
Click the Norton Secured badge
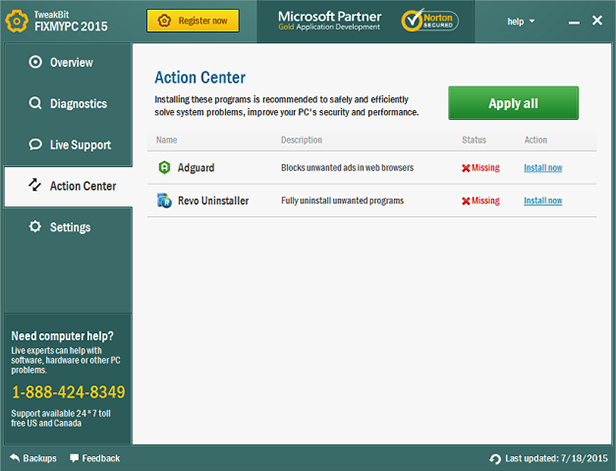click(430, 20)
